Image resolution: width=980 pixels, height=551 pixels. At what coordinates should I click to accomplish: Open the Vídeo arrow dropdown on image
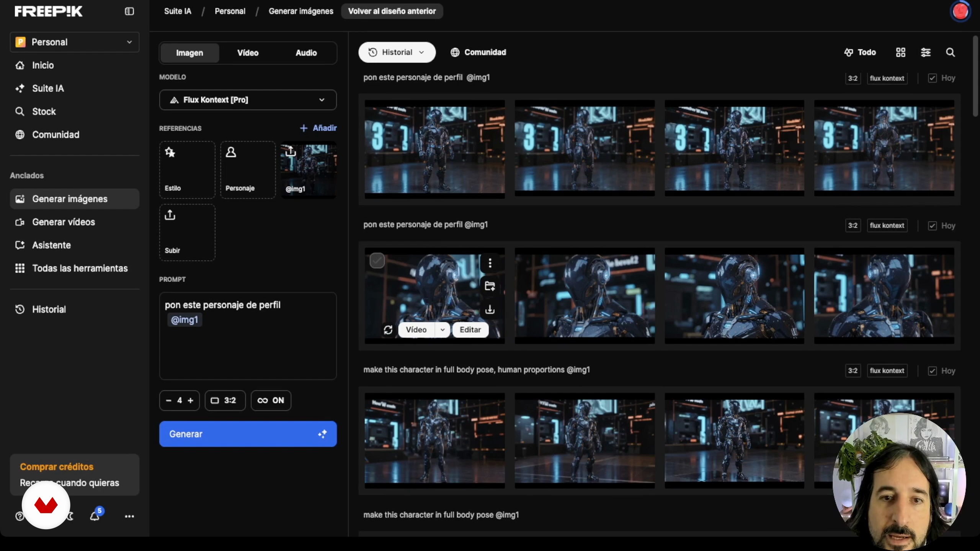443,330
